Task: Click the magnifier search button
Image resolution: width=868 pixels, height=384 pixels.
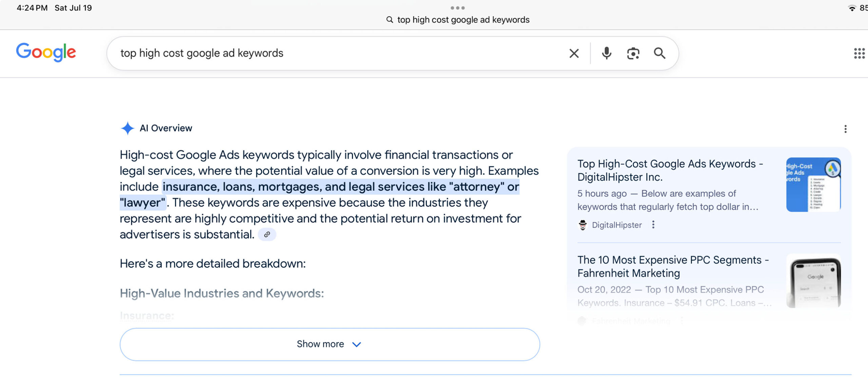Action: point(659,53)
